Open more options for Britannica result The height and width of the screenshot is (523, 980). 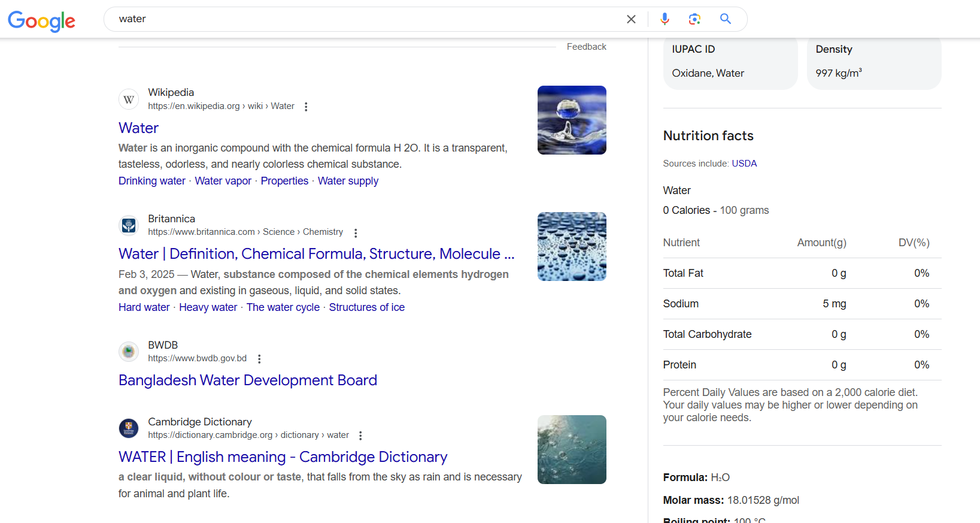click(x=356, y=233)
